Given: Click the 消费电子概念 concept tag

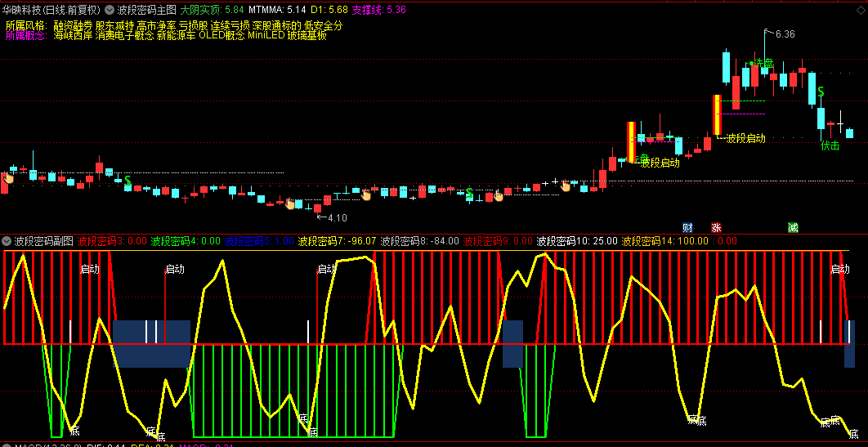Looking at the screenshot, I should click(124, 35).
